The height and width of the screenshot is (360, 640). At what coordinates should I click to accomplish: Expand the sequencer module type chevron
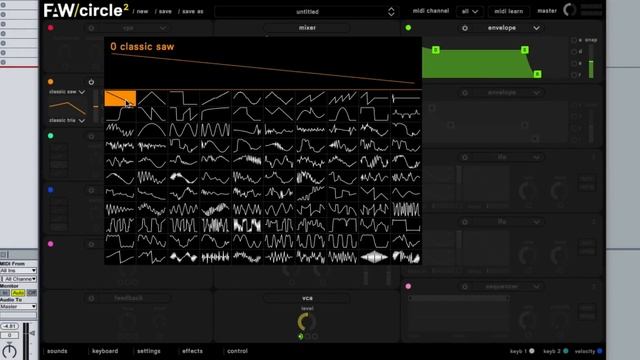[536, 287]
